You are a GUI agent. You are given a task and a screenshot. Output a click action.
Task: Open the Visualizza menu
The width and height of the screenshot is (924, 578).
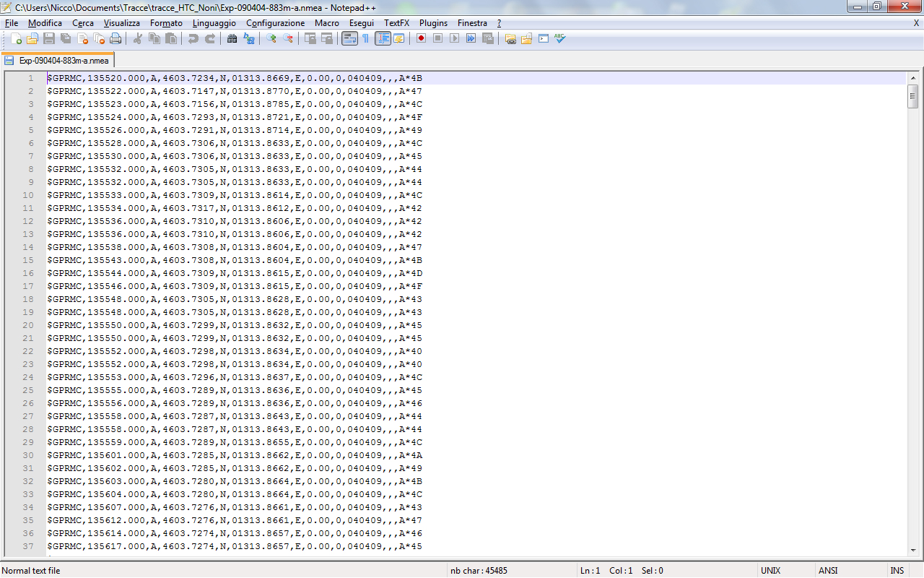click(x=122, y=23)
